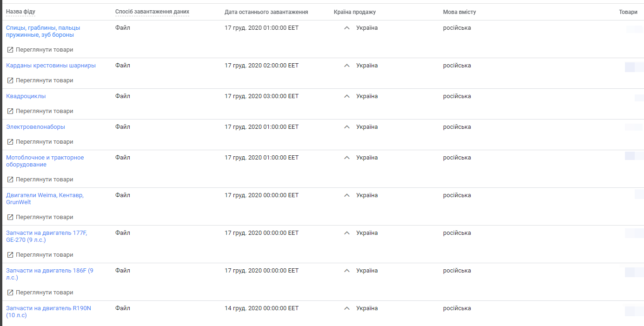644x326 pixels.
Task: Click open-in-new icon under Электровелонаборы feed
Action: point(10,142)
